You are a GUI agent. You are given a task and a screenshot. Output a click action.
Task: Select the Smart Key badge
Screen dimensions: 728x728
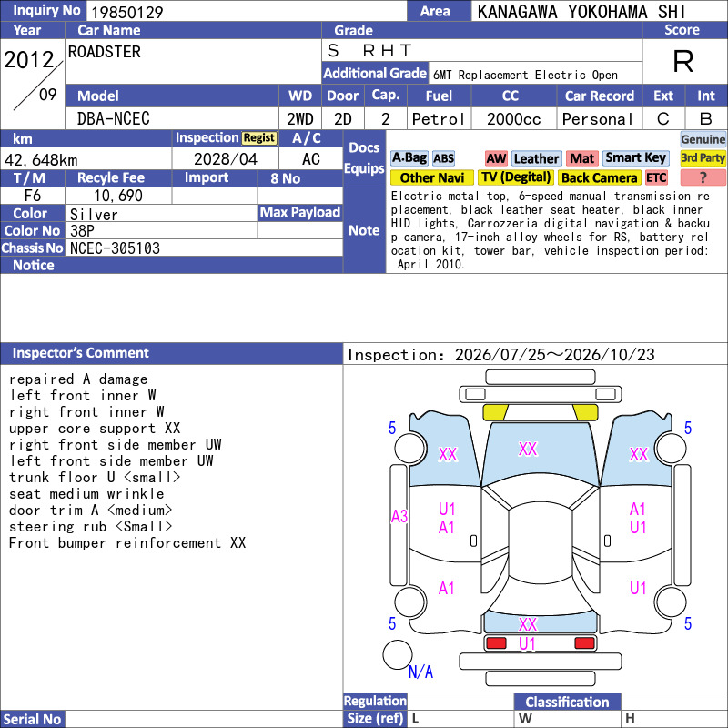coord(635,158)
